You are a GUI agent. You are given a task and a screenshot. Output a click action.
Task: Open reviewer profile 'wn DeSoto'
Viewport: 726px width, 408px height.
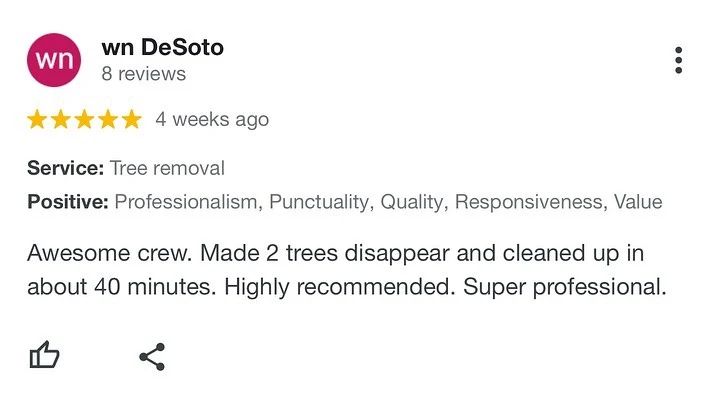(x=162, y=47)
